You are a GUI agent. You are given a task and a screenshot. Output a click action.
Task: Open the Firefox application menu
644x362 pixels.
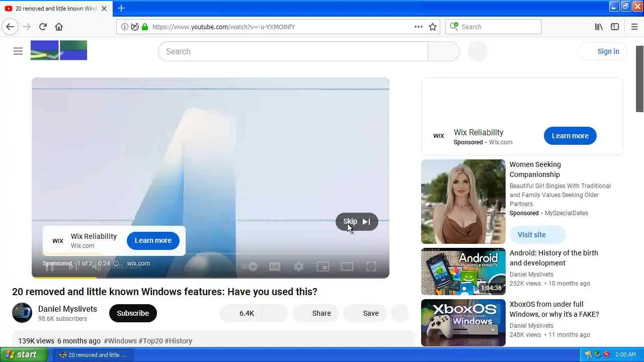[634, 27]
